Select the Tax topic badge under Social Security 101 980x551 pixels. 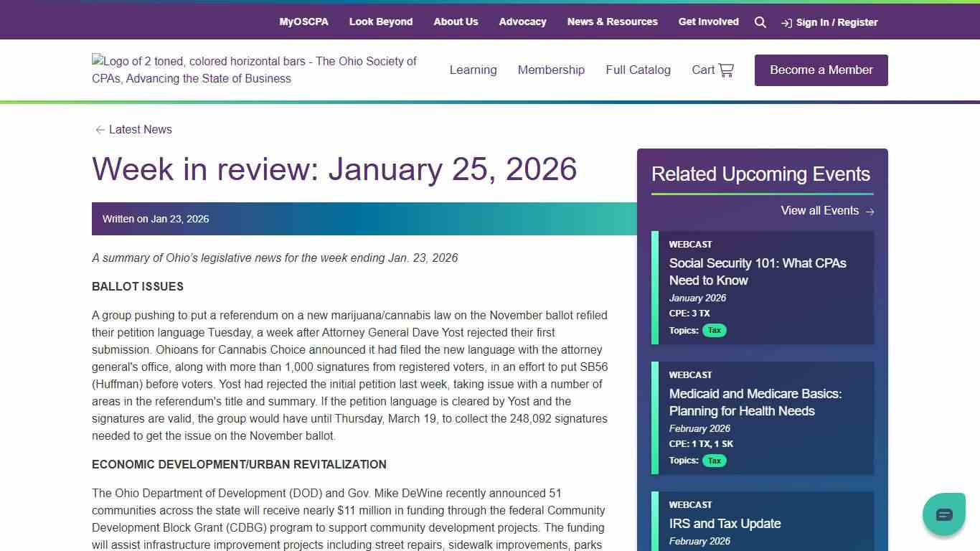(x=714, y=330)
